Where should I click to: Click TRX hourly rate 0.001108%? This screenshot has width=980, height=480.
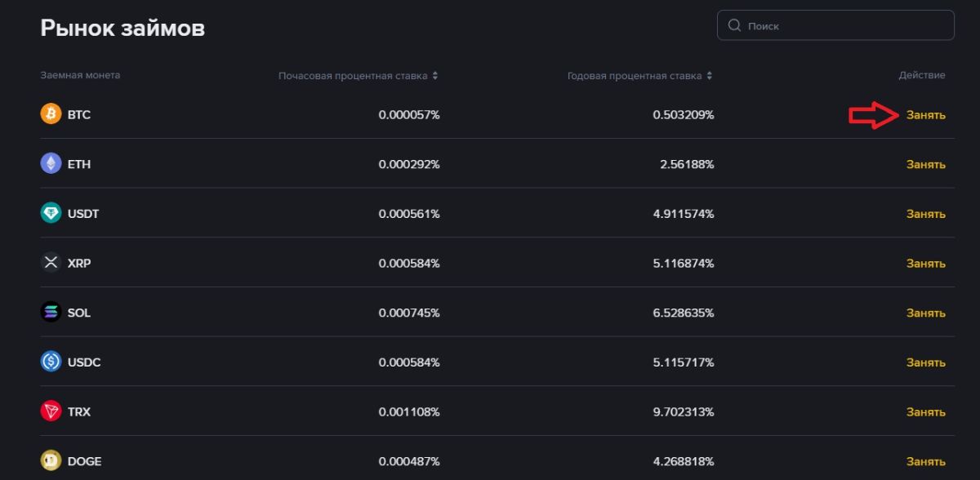tap(409, 411)
